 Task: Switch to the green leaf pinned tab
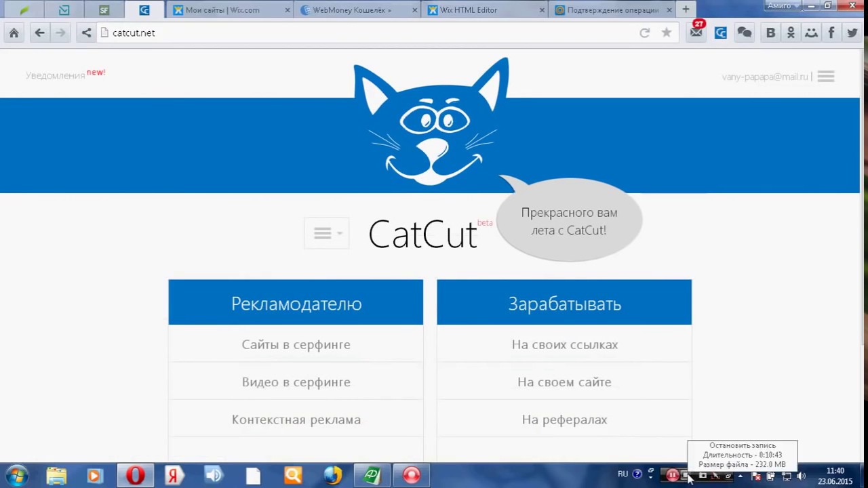(x=24, y=9)
